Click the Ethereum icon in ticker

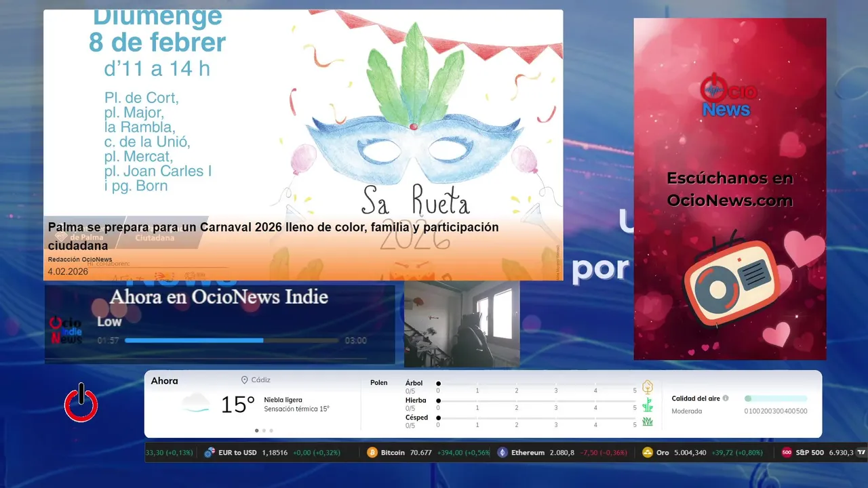pyautogui.click(x=502, y=452)
